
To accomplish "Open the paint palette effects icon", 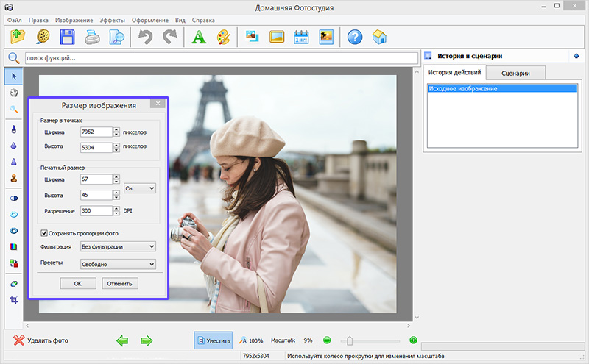I will point(224,37).
